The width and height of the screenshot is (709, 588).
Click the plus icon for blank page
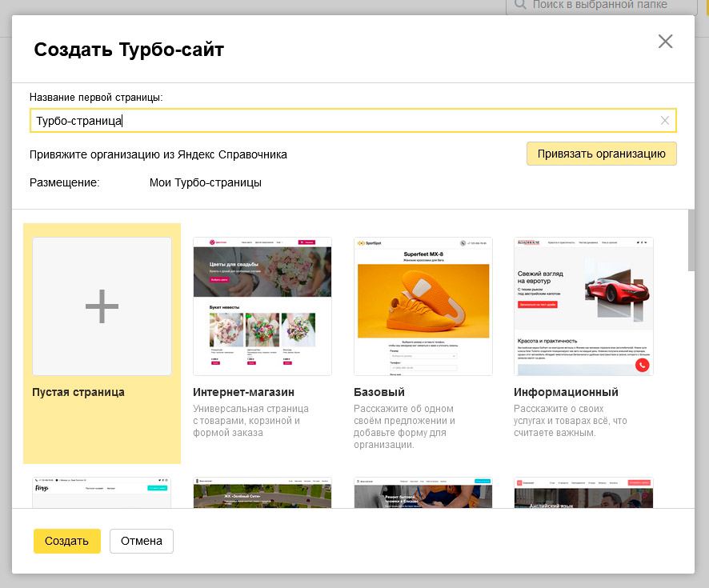pyautogui.click(x=102, y=306)
